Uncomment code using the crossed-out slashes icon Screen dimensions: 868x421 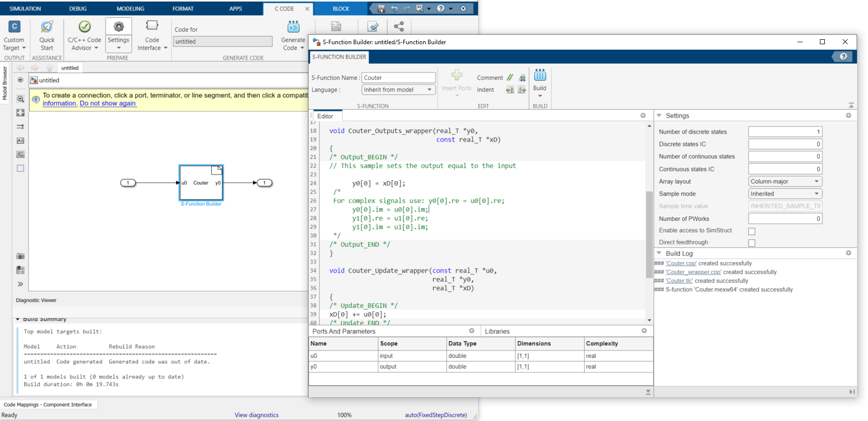pos(522,77)
